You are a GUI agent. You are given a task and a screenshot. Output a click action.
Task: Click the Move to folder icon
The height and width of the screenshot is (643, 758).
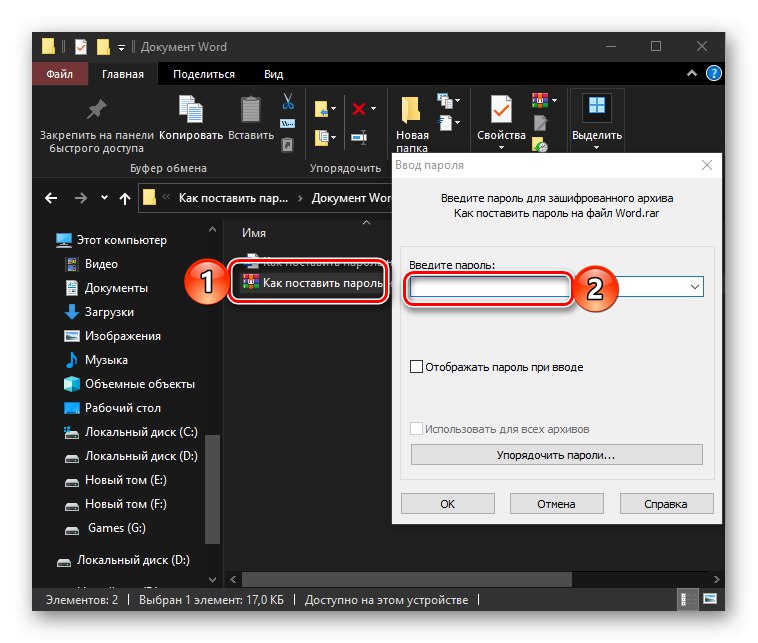click(321, 109)
